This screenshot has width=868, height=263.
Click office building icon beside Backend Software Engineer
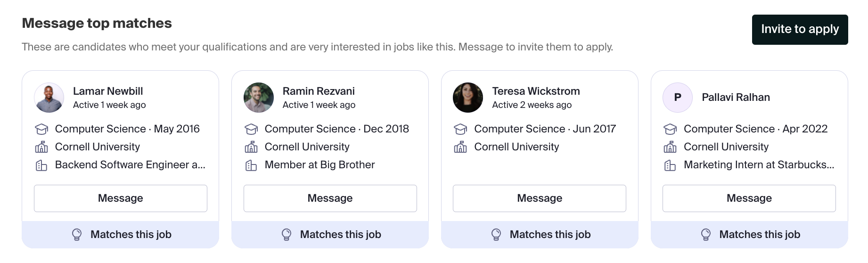[x=41, y=165]
